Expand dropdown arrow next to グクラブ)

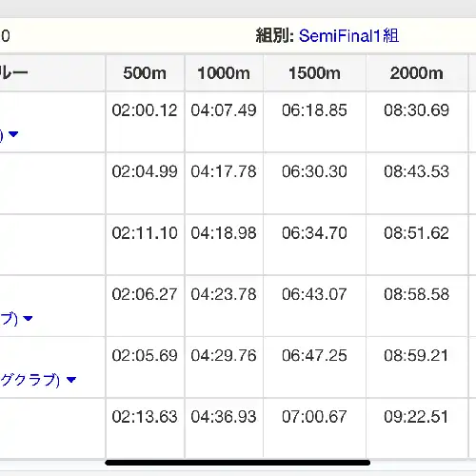[x=71, y=380]
